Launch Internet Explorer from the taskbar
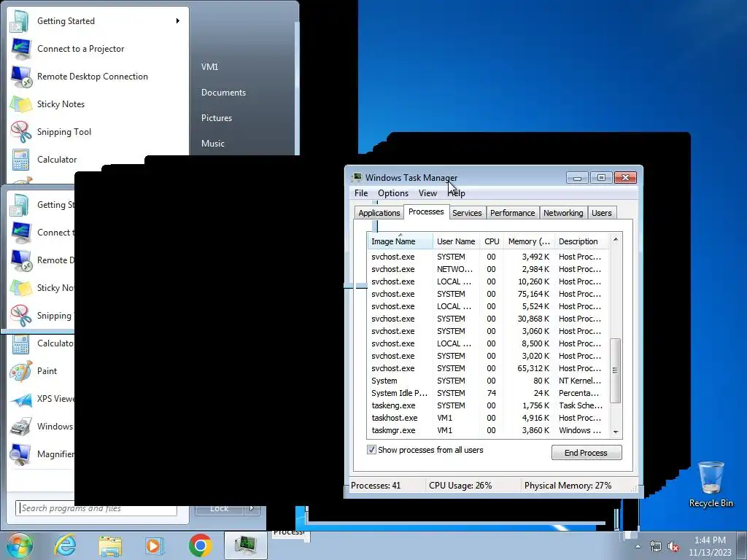The height and width of the screenshot is (560, 747). [65, 545]
